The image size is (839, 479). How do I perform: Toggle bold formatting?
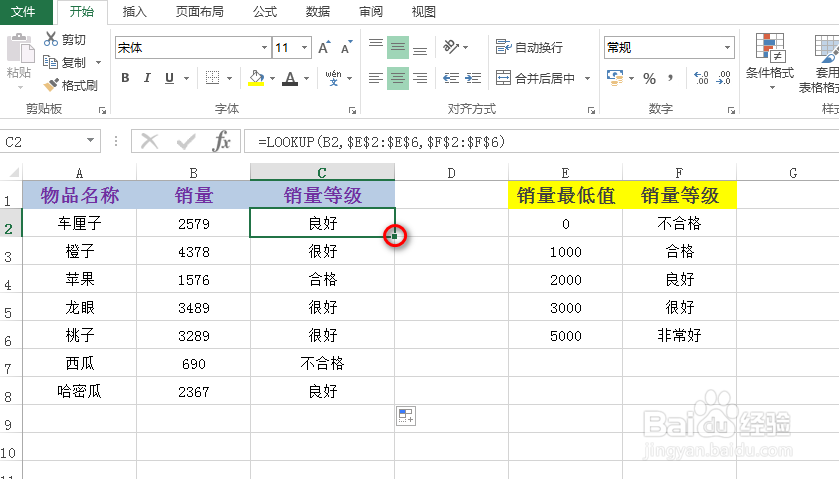(x=125, y=78)
